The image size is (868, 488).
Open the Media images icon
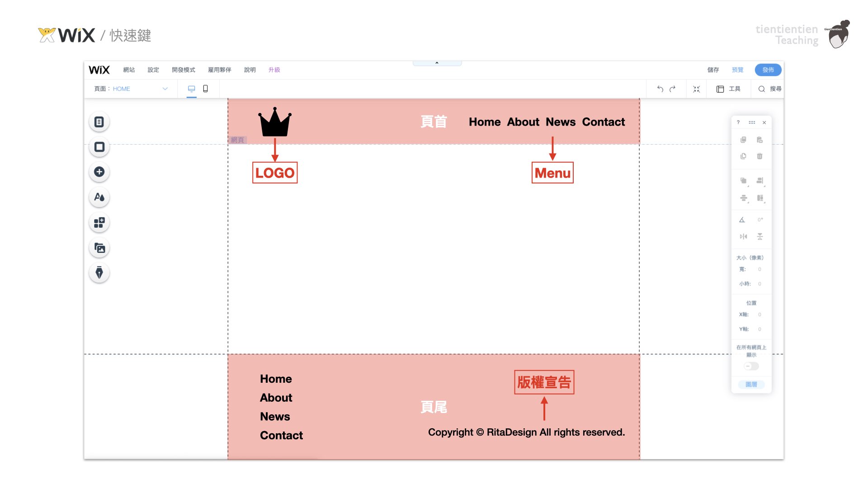pyautogui.click(x=99, y=248)
